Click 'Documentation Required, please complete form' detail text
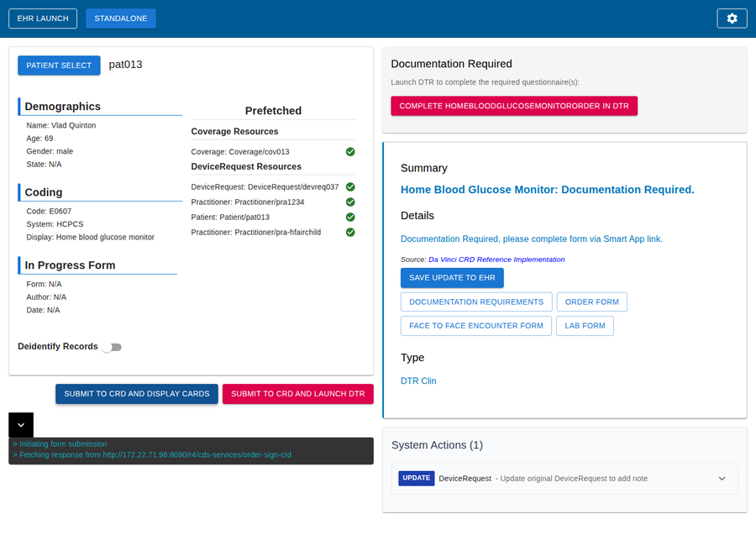756x540 pixels. tap(532, 239)
